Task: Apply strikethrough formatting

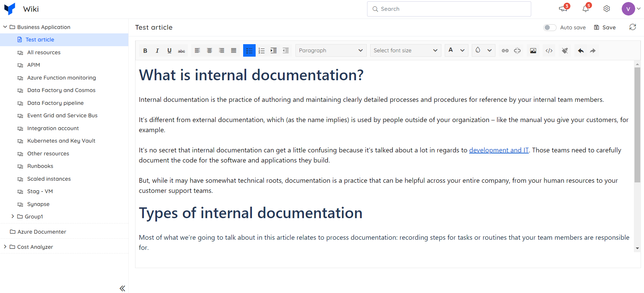Action: (x=182, y=51)
